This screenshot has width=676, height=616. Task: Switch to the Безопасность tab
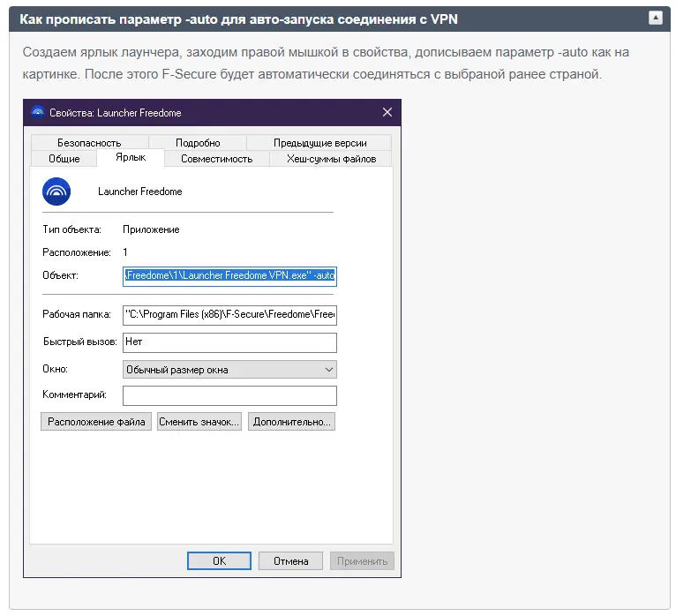tap(89, 143)
